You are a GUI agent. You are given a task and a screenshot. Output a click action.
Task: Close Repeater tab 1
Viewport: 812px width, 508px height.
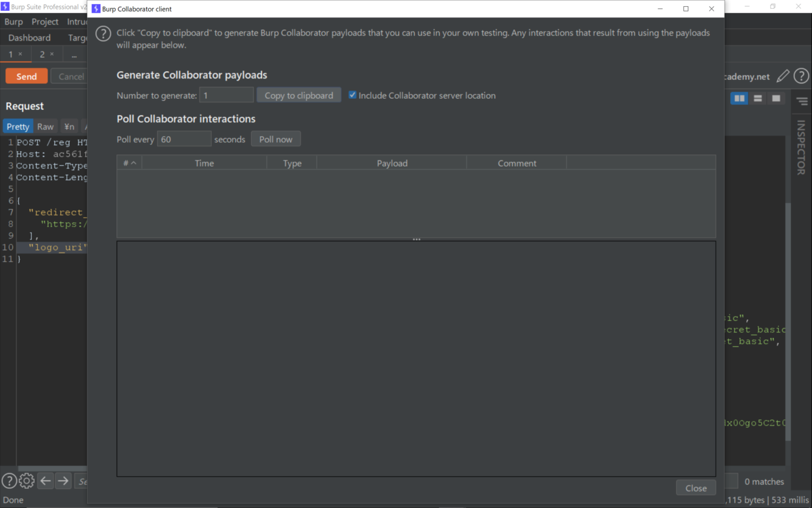[20, 54]
